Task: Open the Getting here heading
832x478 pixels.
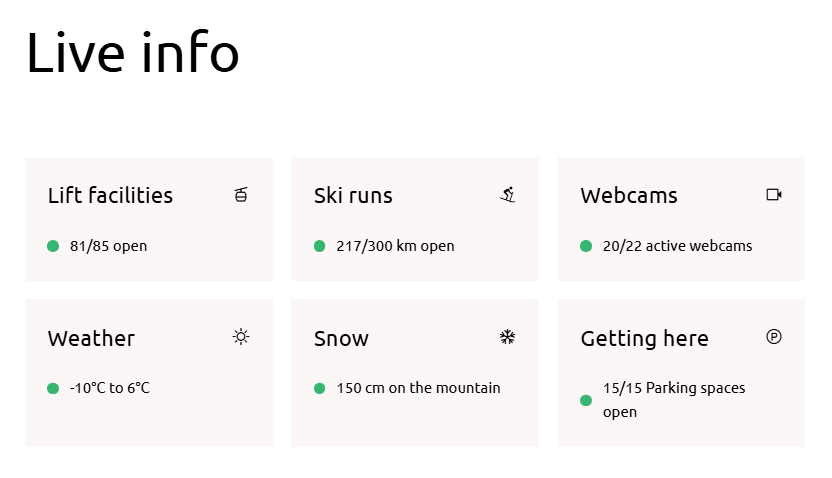Action: pyautogui.click(x=644, y=338)
